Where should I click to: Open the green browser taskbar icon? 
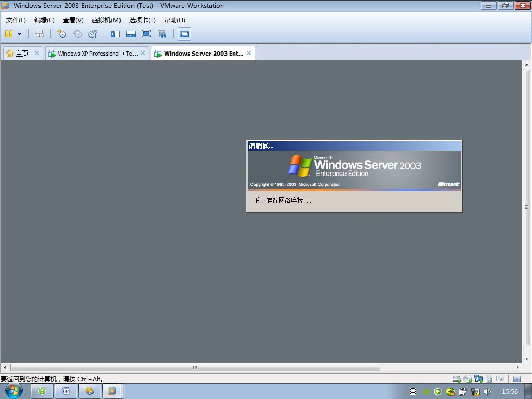click(x=42, y=392)
